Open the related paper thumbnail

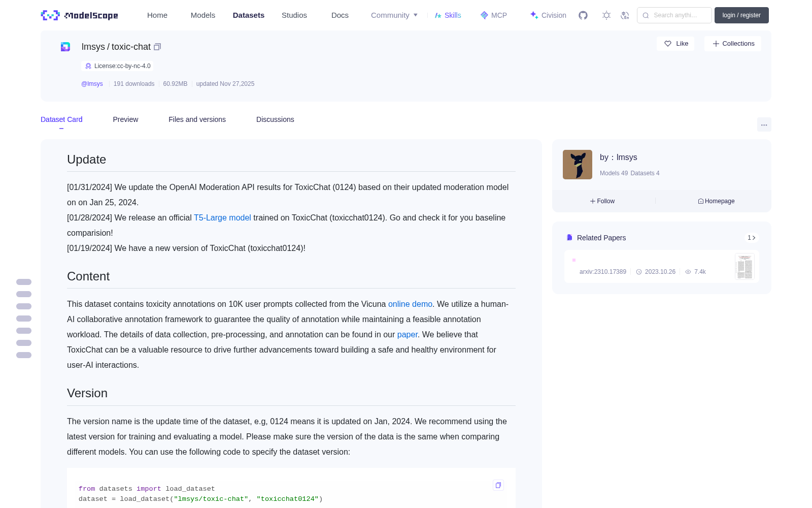(745, 267)
